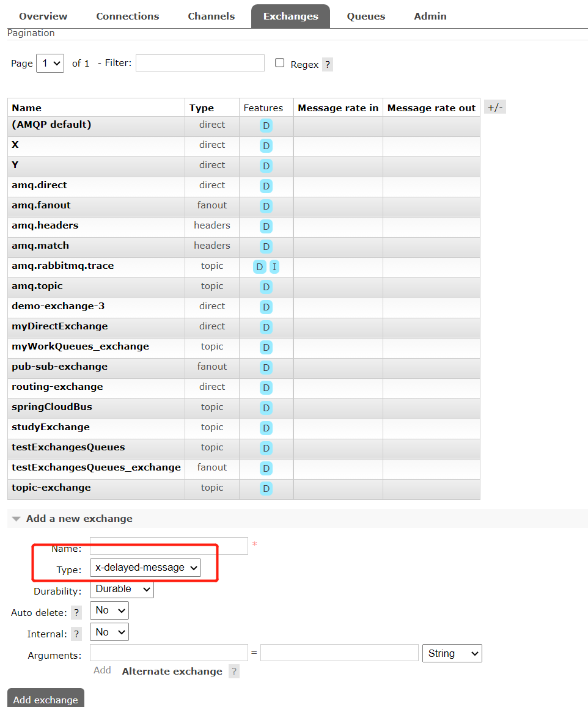588x707 pixels.
Task: Collapse the Pagination section
Action: (x=31, y=33)
